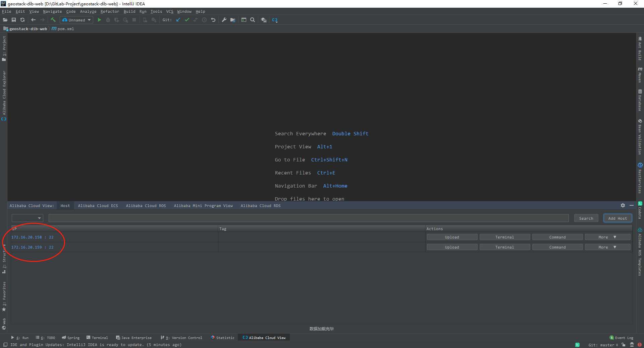Click the Alibaba Cloud toolbar icon
Screen dimensions: 644x348
click(x=275, y=20)
